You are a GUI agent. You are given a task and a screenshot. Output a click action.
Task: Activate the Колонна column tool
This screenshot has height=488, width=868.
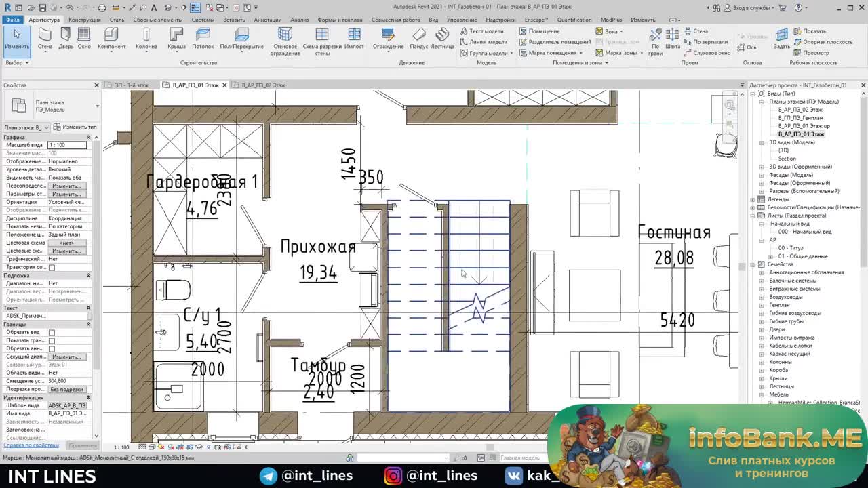146,39
